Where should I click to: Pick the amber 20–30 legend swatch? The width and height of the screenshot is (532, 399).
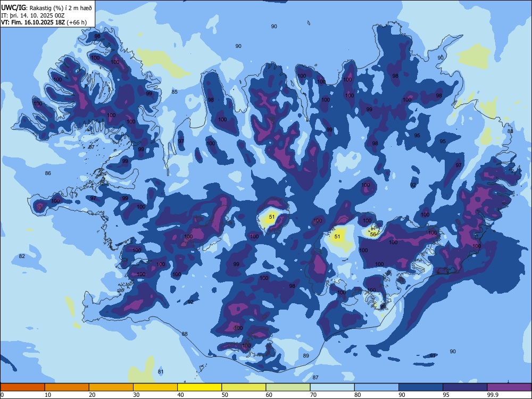(111, 387)
